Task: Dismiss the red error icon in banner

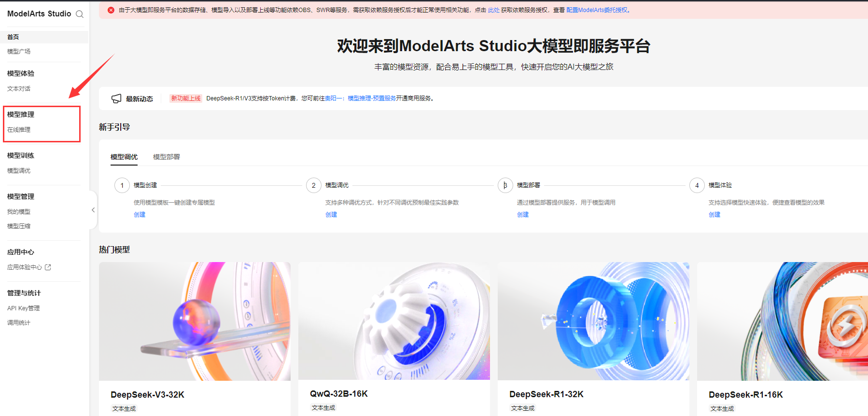Action: [x=111, y=10]
